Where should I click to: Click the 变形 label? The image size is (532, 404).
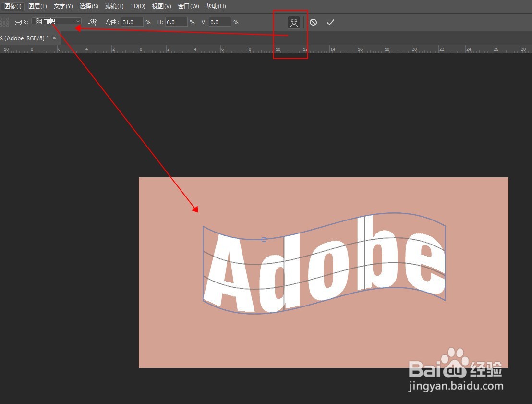coord(22,23)
